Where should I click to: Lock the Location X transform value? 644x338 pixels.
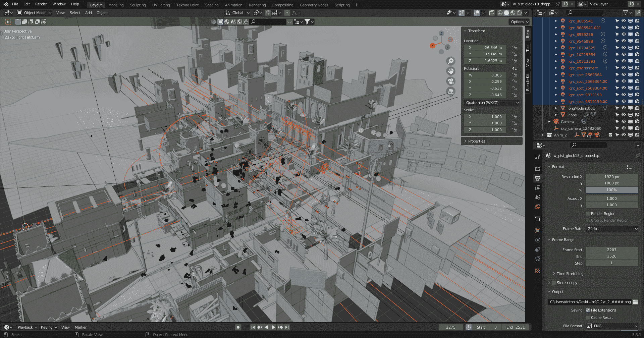click(515, 48)
